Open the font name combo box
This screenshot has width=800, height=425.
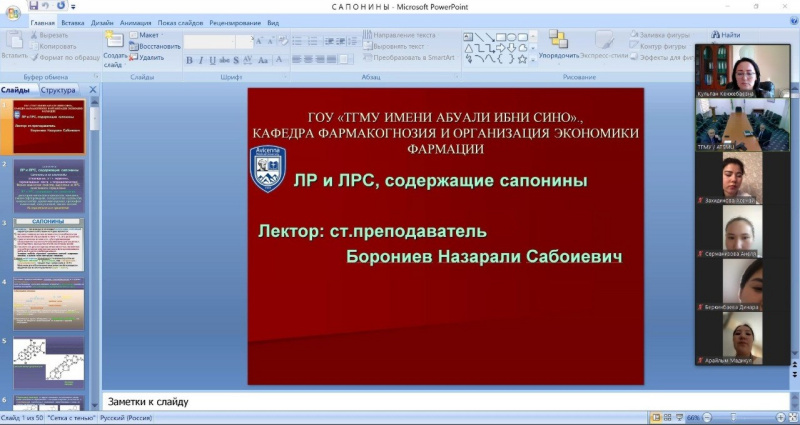(209, 41)
